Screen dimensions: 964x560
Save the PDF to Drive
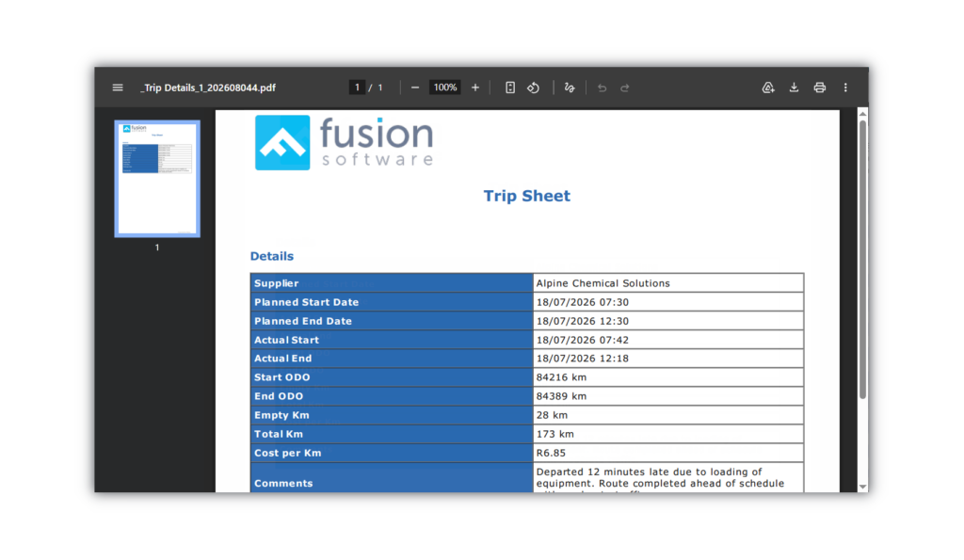click(x=768, y=88)
